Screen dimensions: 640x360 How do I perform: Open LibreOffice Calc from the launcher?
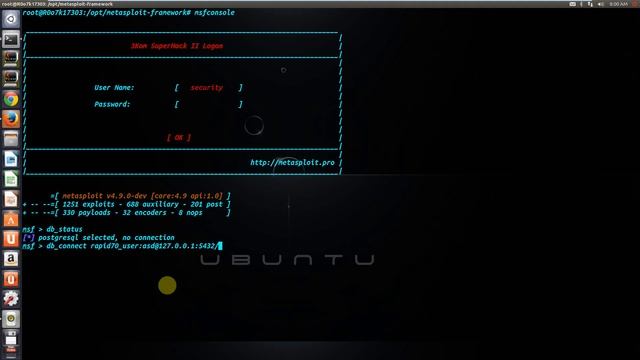11,179
